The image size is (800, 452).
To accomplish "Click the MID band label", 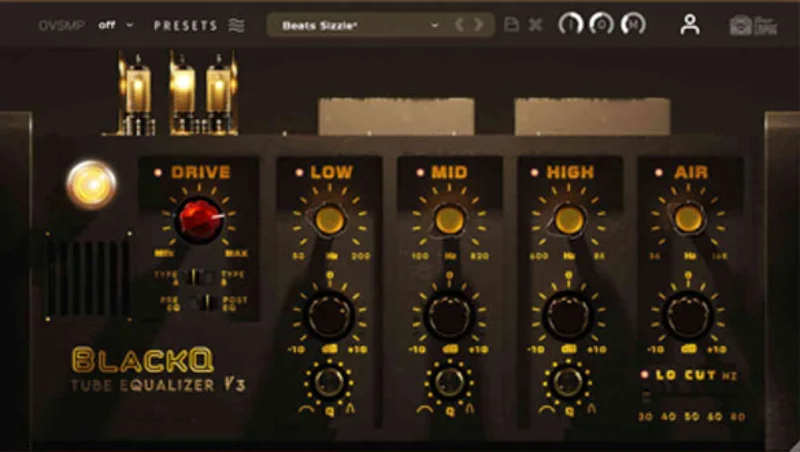I will pyautogui.click(x=449, y=172).
